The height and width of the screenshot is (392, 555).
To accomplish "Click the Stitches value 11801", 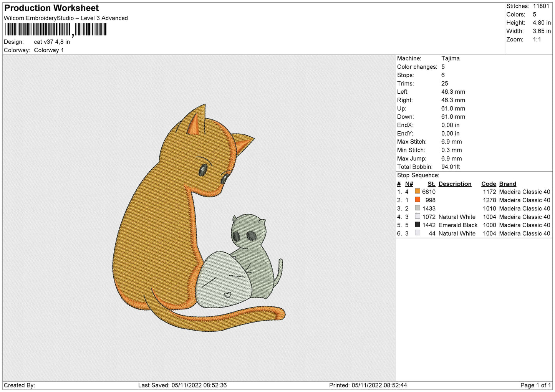I will pyautogui.click(x=541, y=6).
